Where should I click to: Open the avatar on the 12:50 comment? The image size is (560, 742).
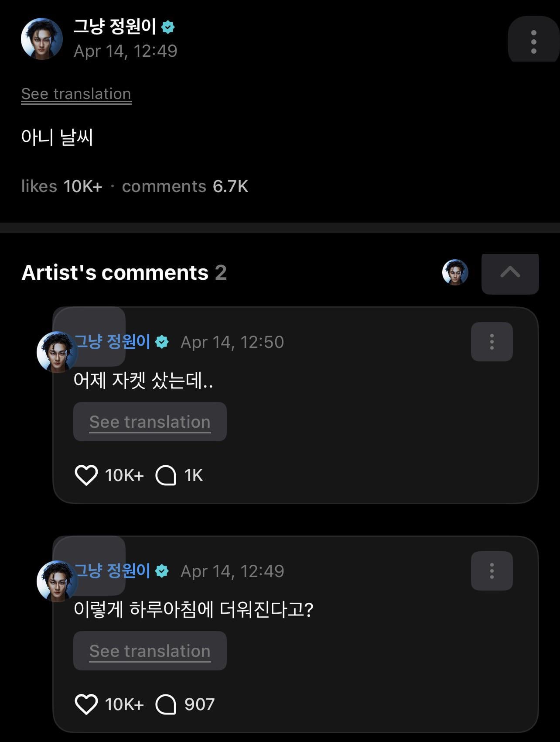coord(57,352)
